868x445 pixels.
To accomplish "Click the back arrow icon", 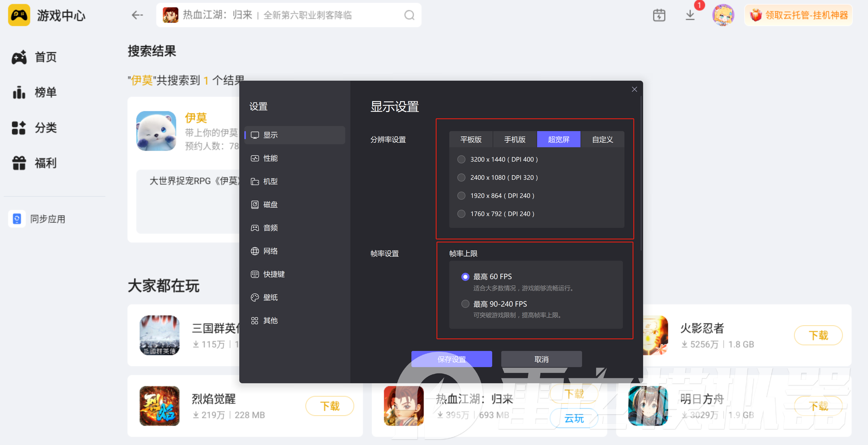I will 137,15.
